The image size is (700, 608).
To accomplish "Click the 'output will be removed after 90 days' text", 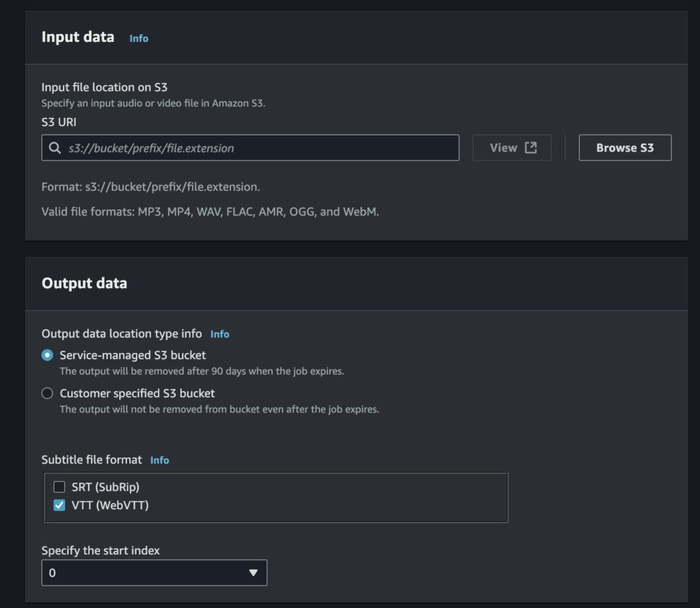I will coord(202,371).
